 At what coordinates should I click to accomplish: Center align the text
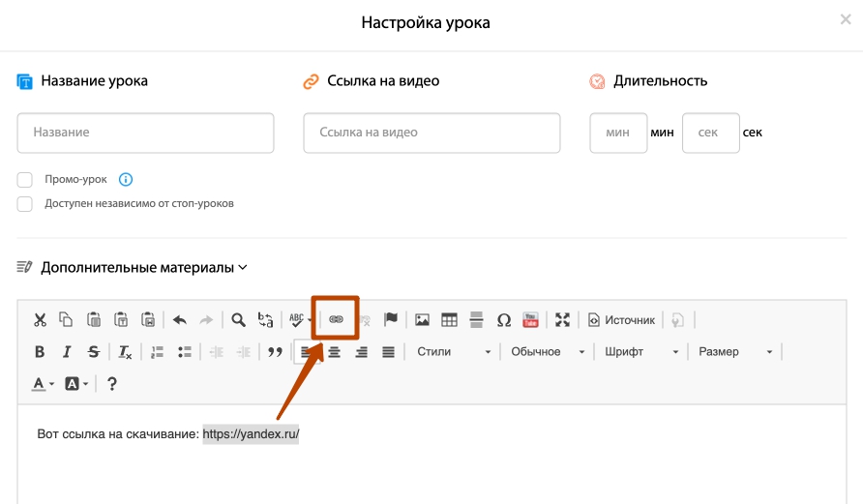(334, 351)
